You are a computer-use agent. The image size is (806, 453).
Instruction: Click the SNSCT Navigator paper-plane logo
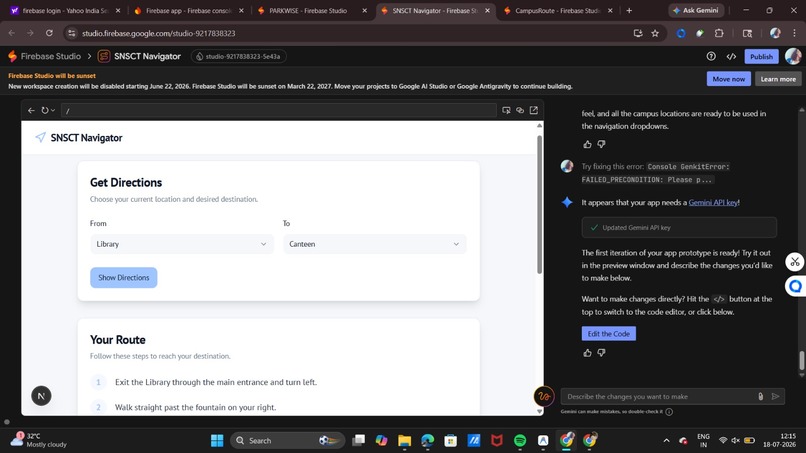[x=40, y=137]
